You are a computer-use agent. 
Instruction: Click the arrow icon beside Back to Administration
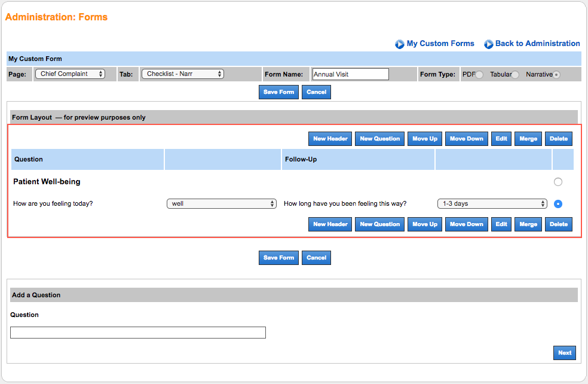pyautogui.click(x=489, y=44)
